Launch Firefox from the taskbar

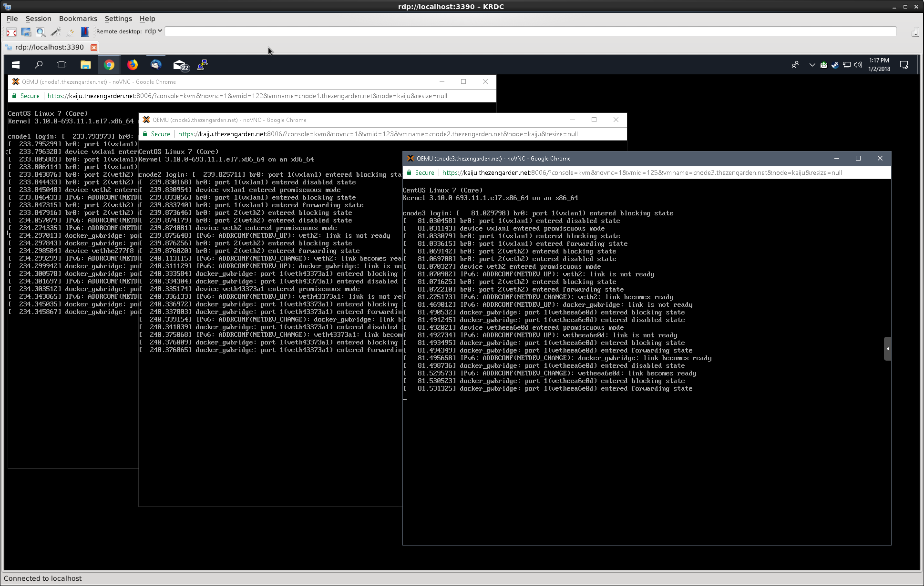tap(133, 65)
